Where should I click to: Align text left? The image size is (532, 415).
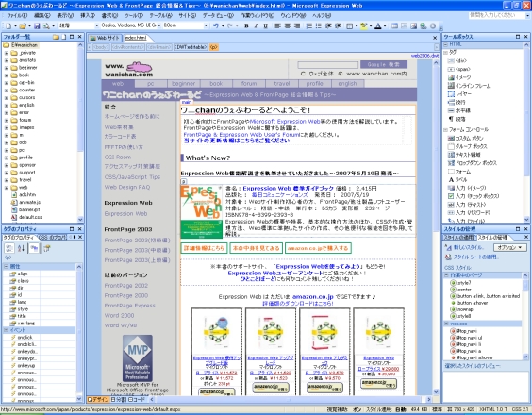pos(277,25)
